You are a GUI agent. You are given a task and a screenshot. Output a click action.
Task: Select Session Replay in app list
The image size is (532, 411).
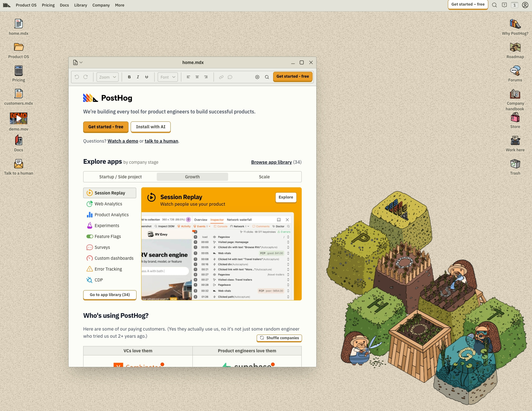pos(110,193)
